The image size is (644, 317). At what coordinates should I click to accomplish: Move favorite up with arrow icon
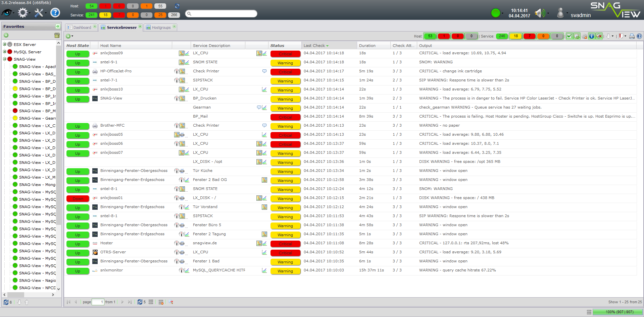[27, 302]
